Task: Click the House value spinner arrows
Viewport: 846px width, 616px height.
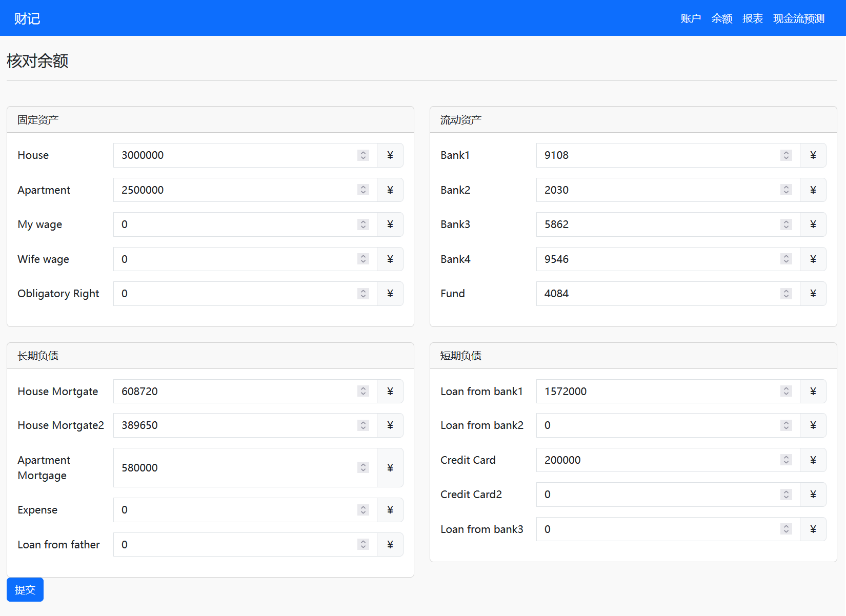Action: point(363,155)
